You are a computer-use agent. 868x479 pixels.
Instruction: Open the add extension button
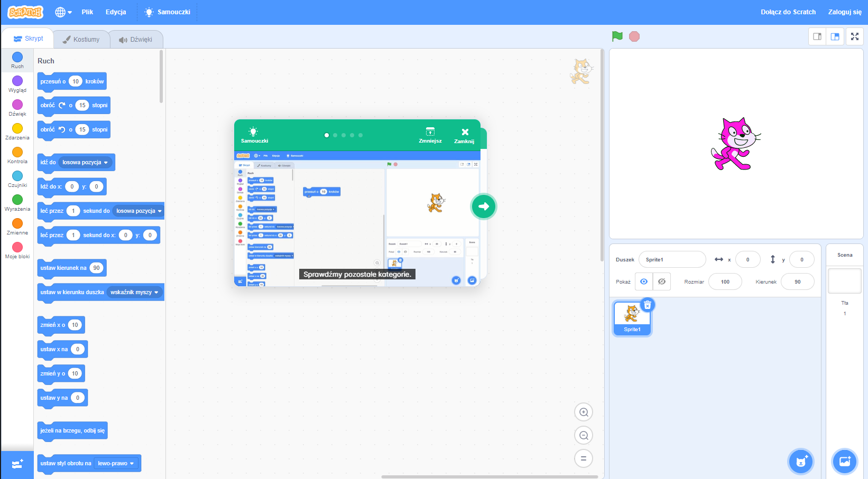point(17,464)
